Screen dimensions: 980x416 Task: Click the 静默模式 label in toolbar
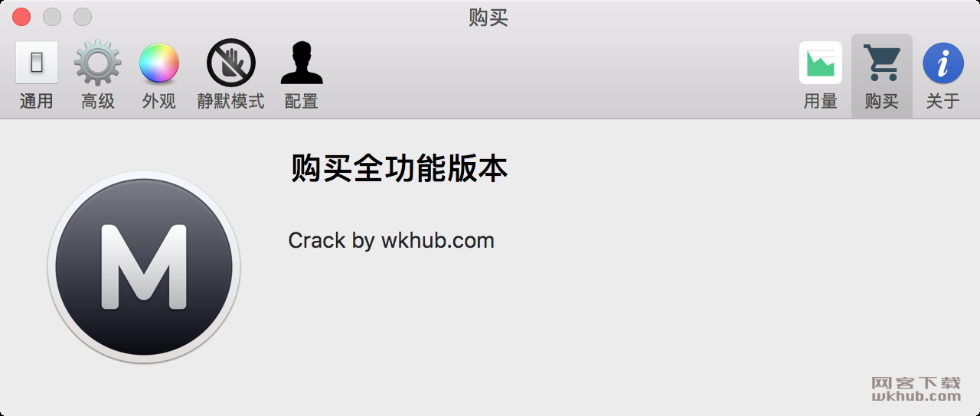(x=230, y=101)
